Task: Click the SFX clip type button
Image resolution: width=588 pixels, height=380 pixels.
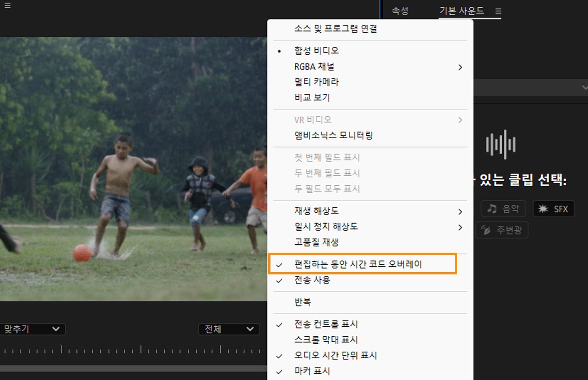Action: pyautogui.click(x=553, y=209)
